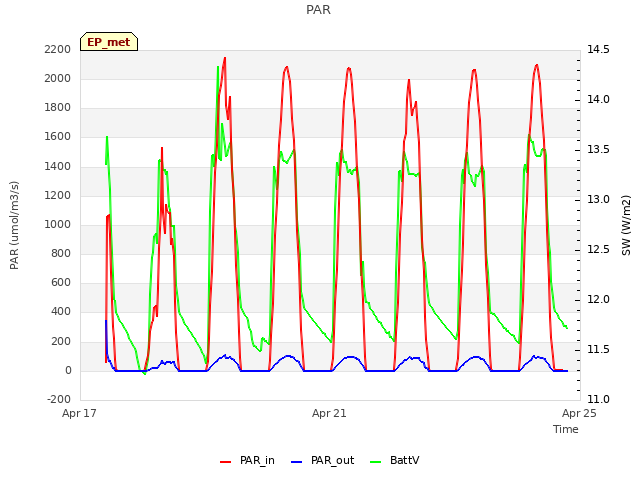Screen dimensions: 640x480
Task: Click the 2000 left-axis tick label
Action: pos(58,78)
